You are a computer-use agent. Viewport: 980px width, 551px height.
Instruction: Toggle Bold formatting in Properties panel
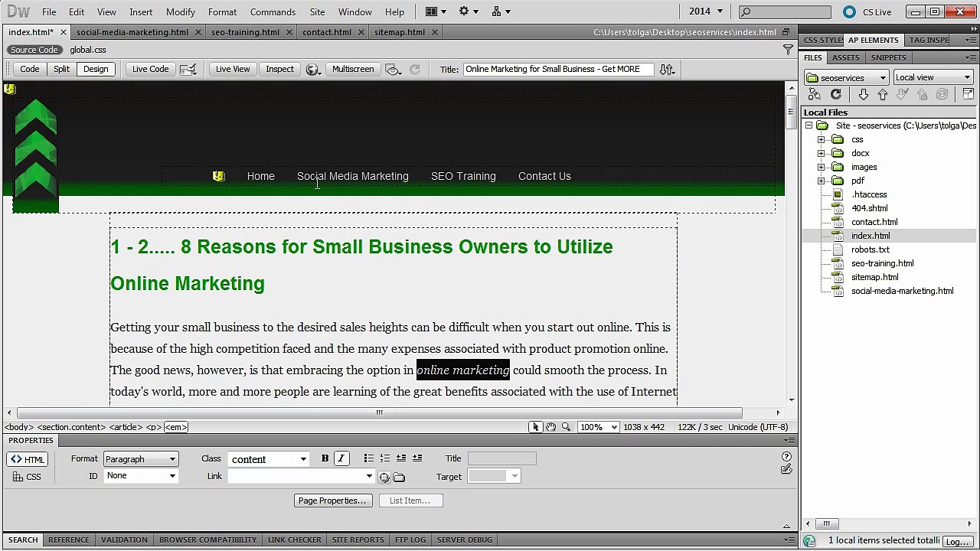(325, 458)
